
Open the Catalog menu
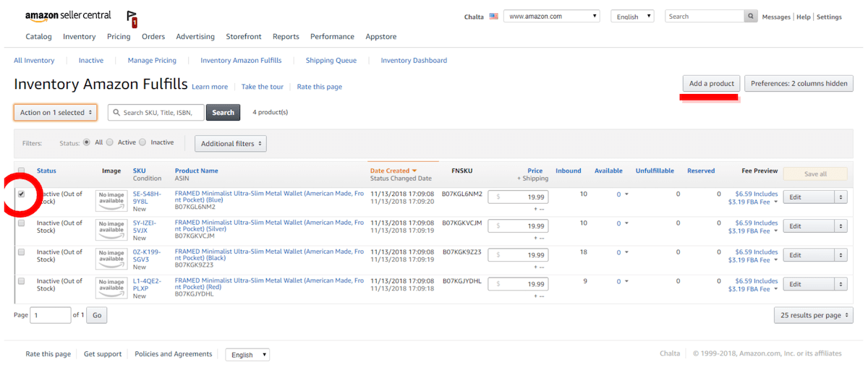(x=38, y=37)
